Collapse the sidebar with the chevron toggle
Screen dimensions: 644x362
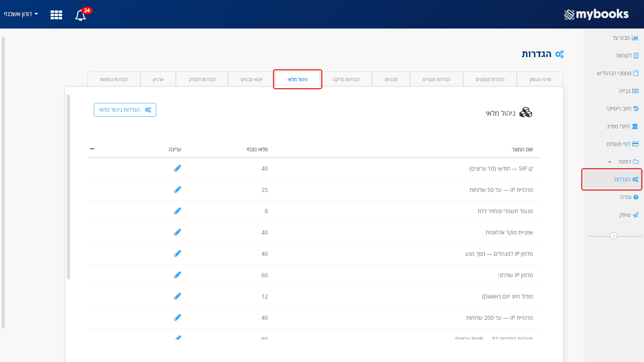point(614,236)
